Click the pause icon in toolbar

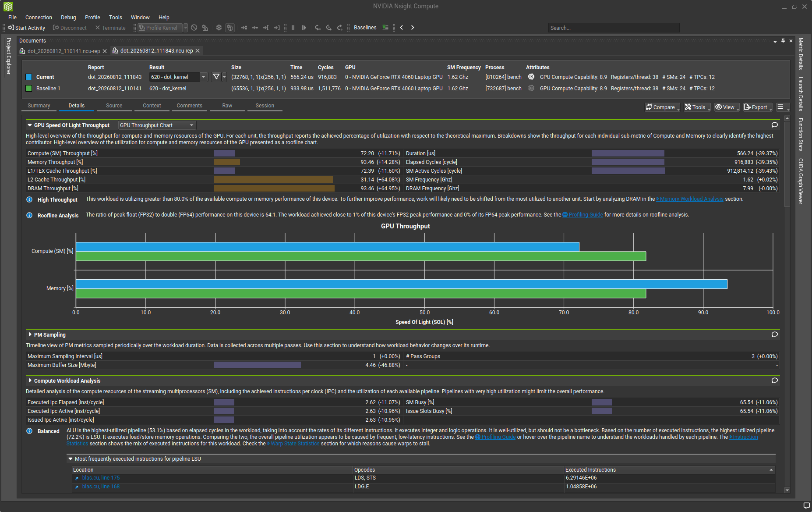click(x=293, y=28)
